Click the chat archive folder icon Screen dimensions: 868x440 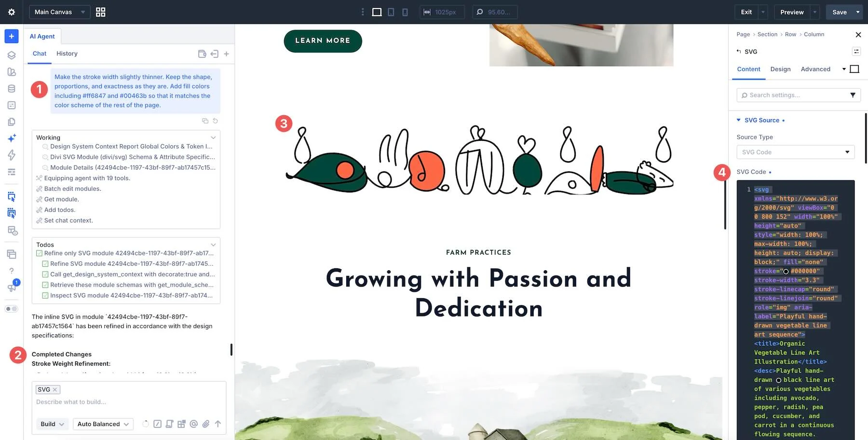point(202,54)
